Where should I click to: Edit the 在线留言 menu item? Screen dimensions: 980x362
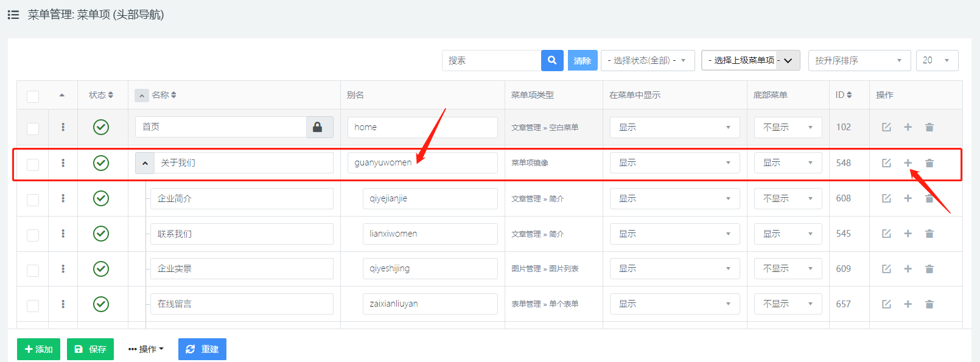point(886,304)
